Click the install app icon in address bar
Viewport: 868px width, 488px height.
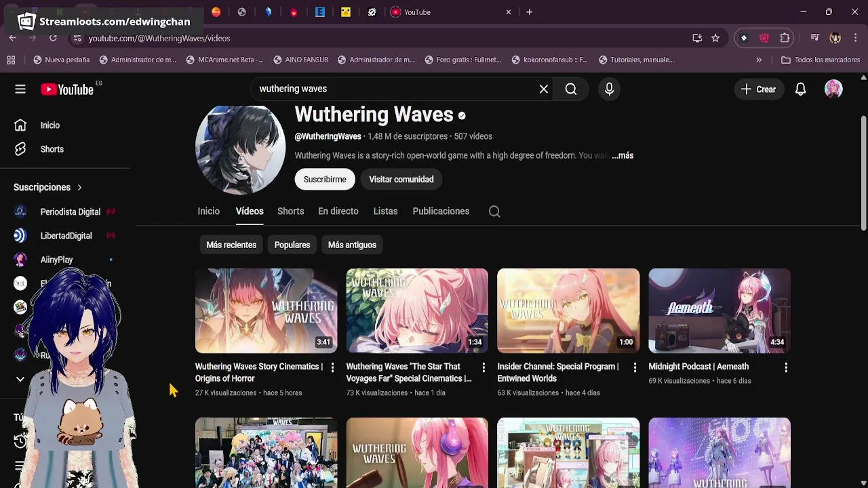click(x=697, y=38)
